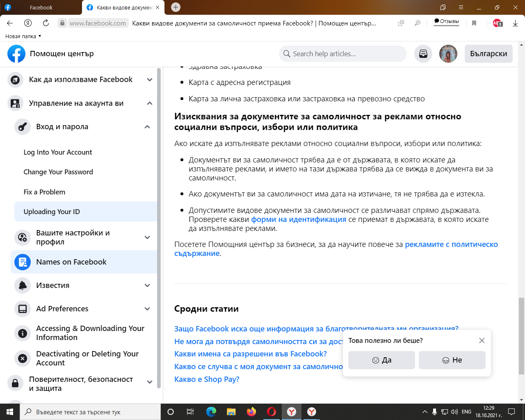Open Отзывы reviews button

[447, 22]
